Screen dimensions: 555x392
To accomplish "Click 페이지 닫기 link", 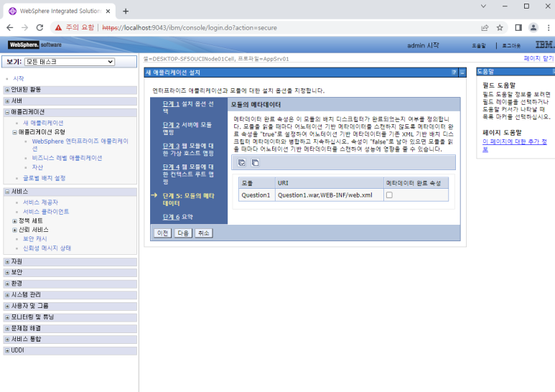I will (x=538, y=58).
